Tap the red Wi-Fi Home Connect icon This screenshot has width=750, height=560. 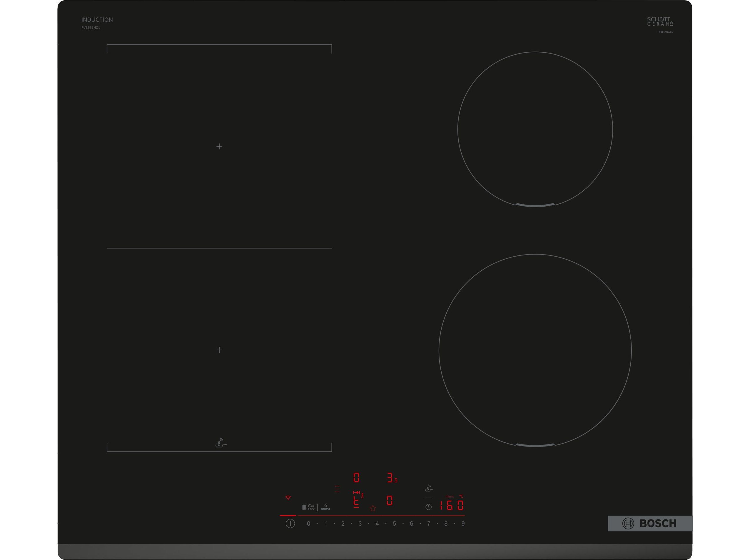point(288,498)
